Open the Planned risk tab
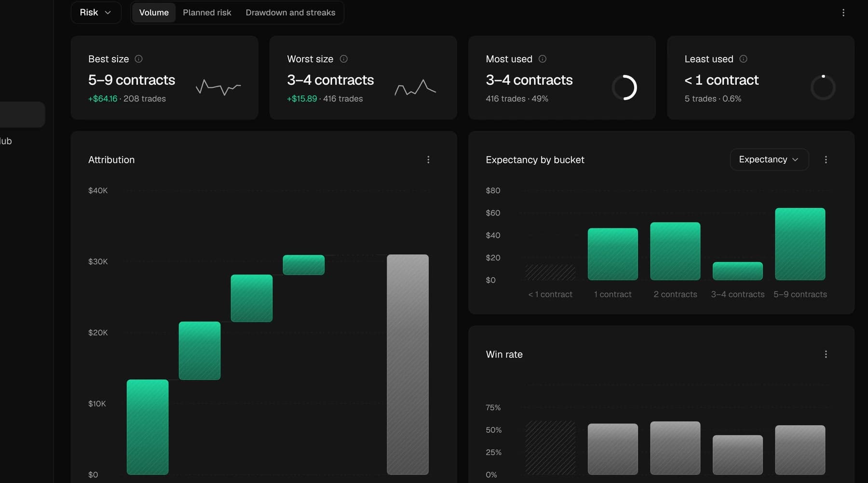The height and width of the screenshot is (483, 868). (207, 13)
